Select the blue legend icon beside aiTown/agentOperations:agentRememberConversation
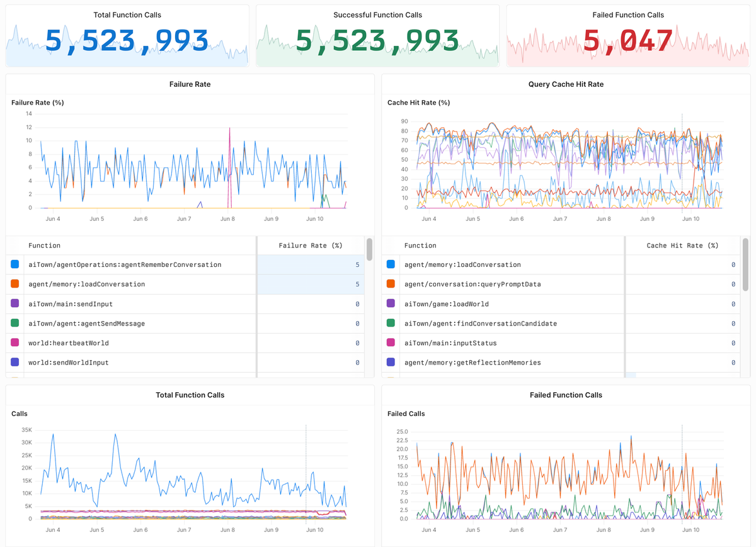The height and width of the screenshot is (547, 756). (14, 264)
